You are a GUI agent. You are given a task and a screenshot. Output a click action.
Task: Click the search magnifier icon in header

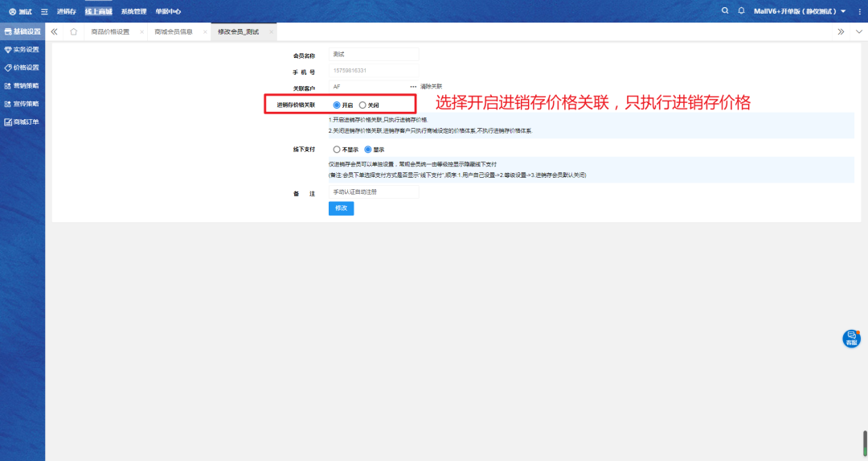coord(725,10)
